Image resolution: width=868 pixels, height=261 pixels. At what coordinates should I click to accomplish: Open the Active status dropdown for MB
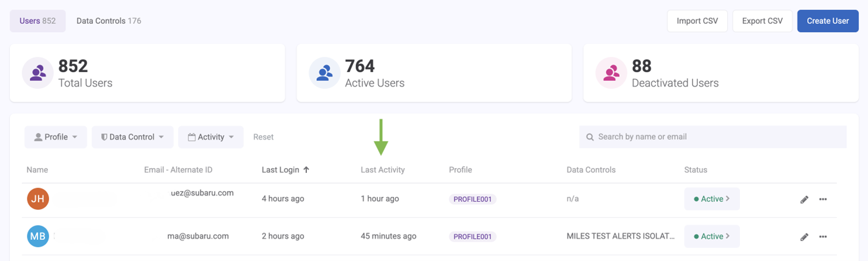tap(711, 236)
